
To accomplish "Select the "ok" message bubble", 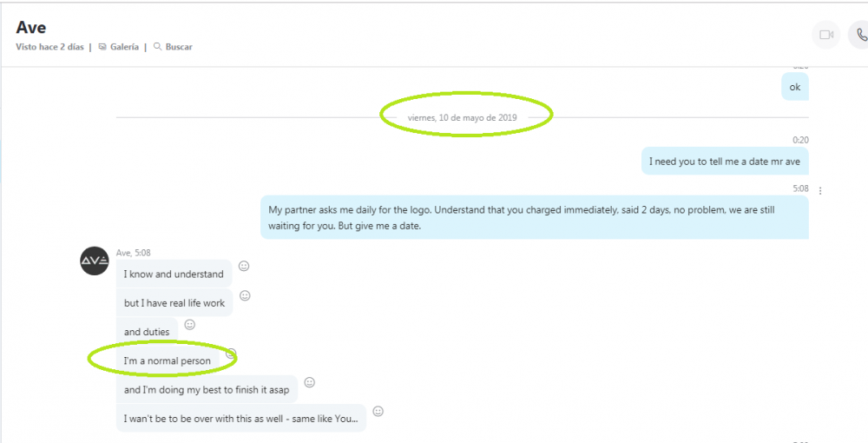I will click(x=795, y=87).
